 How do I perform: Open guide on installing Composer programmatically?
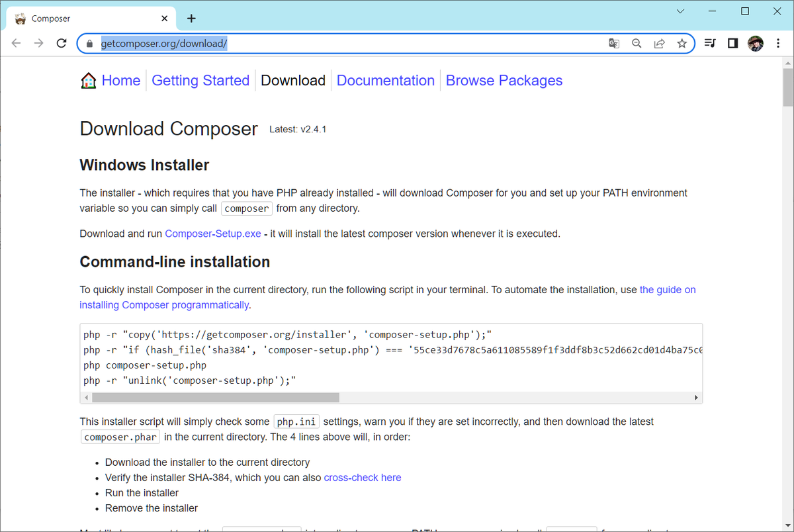click(388, 297)
